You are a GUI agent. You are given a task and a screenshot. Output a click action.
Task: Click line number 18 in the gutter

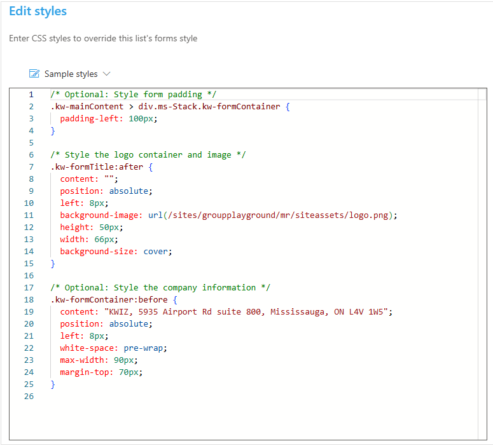coord(29,300)
